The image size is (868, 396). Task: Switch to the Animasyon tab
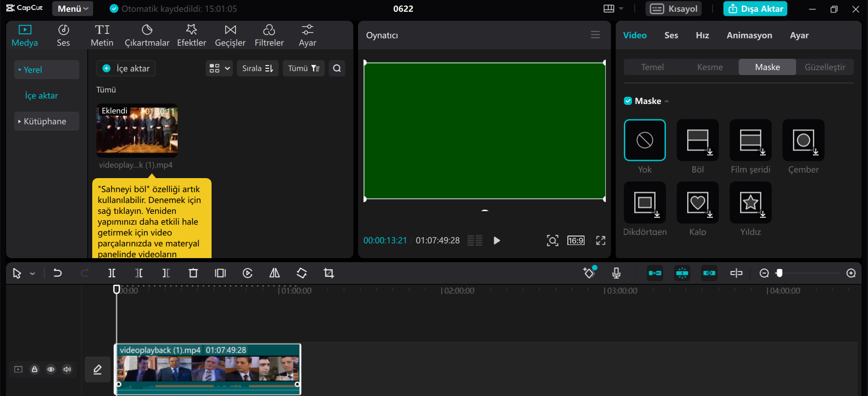tap(749, 35)
